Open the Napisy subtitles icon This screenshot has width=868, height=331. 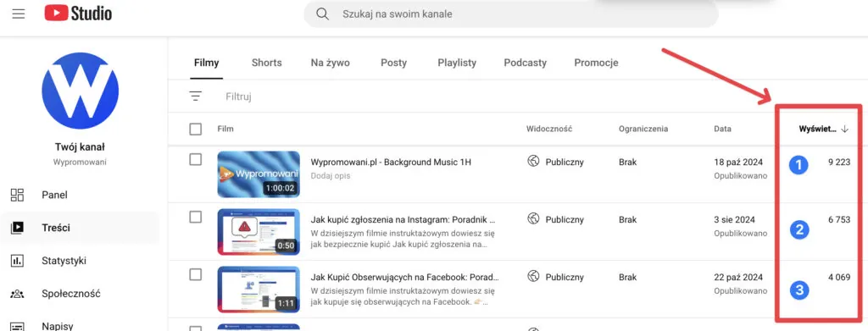point(17,326)
